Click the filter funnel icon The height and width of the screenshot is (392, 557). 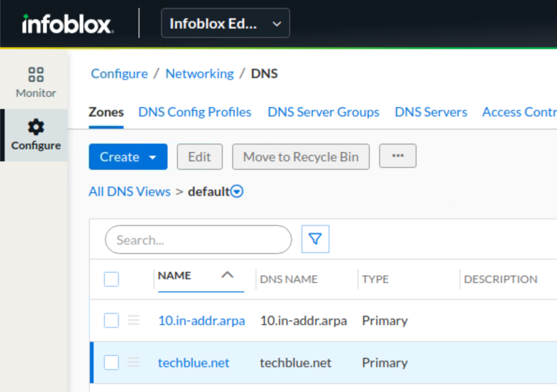315,239
